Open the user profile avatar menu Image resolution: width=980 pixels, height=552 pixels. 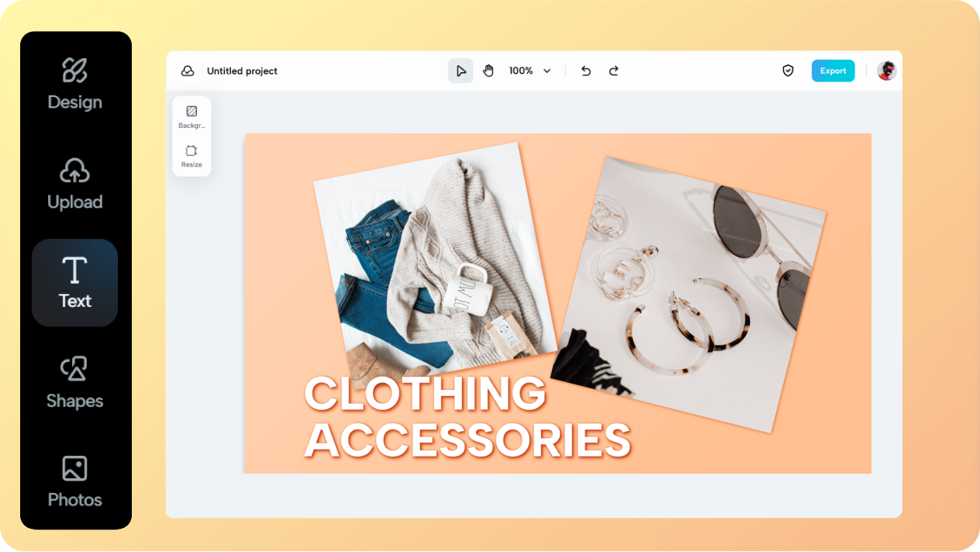[x=886, y=71]
